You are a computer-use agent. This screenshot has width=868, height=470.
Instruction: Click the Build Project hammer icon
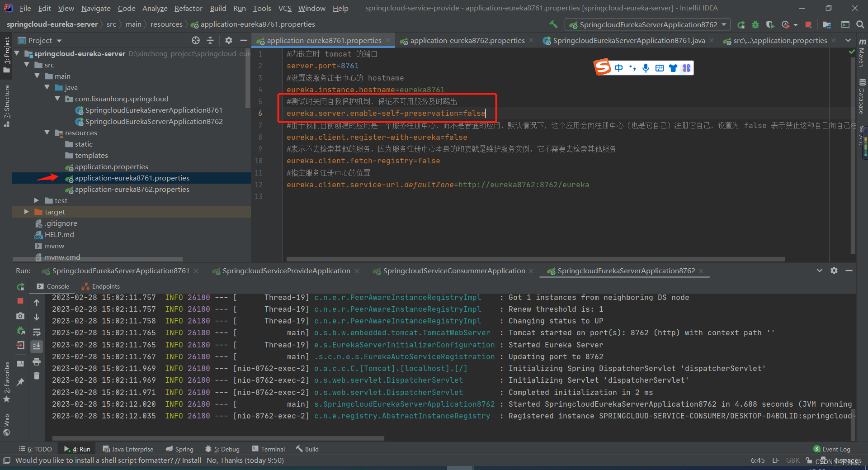click(x=553, y=24)
